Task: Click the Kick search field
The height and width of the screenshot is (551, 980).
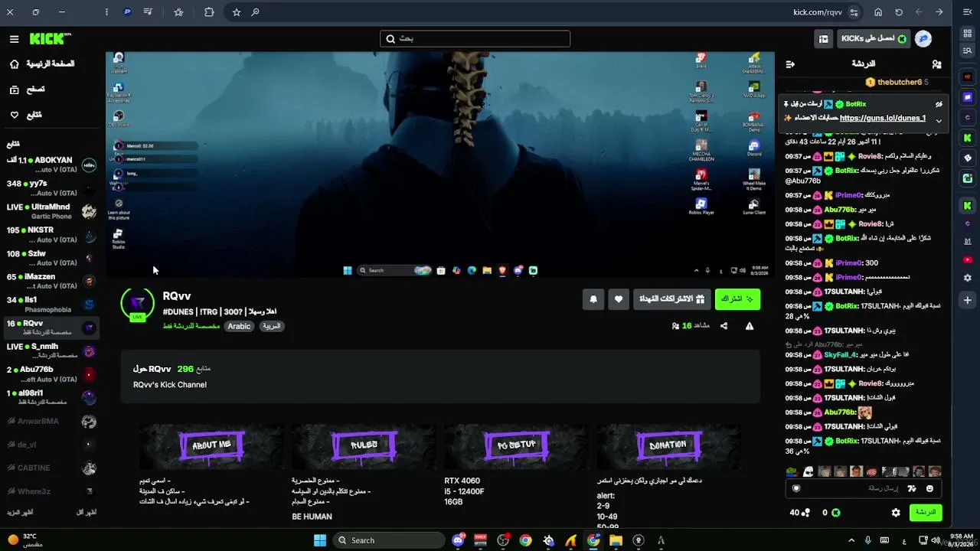Action: pyautogui.click(x=475, y=39)
